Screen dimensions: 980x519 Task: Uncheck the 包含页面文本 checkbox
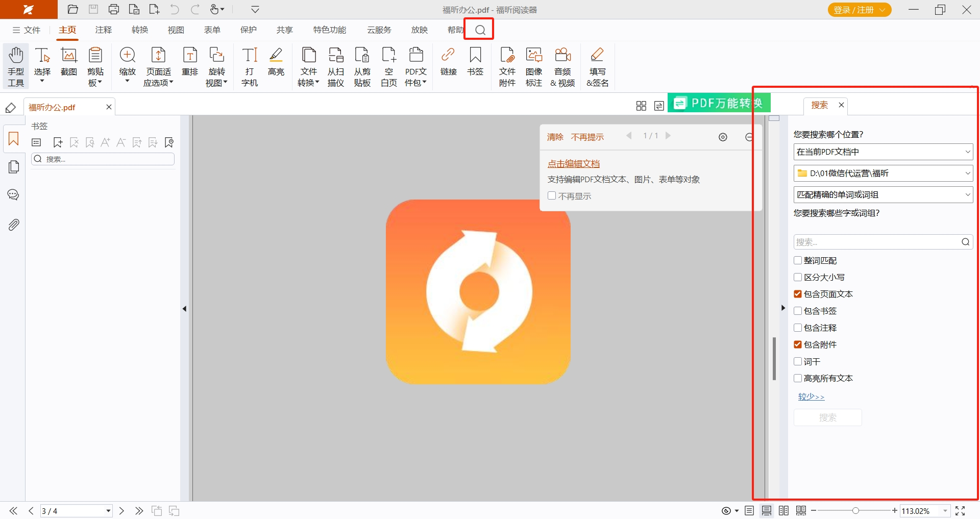pos(798,294)
